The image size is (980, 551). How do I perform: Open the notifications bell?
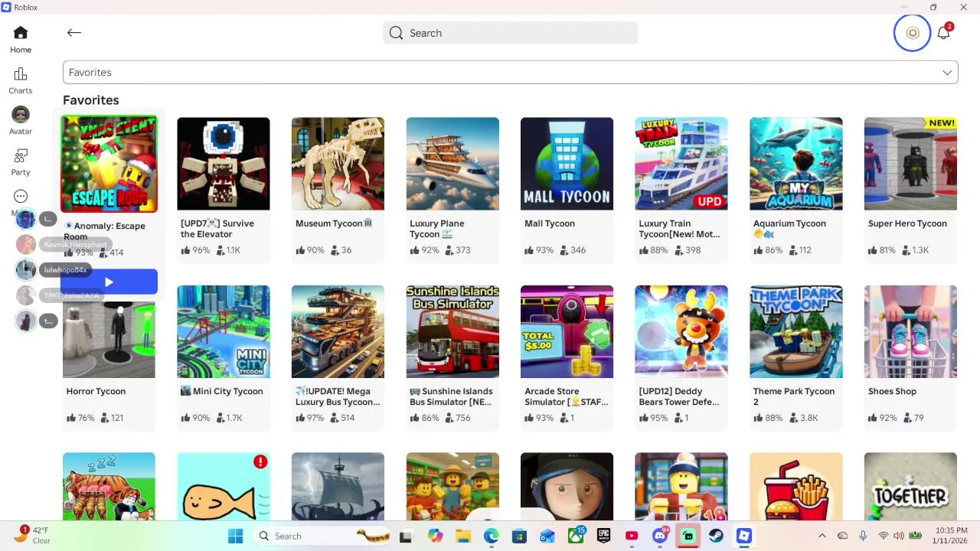[943, 32]
